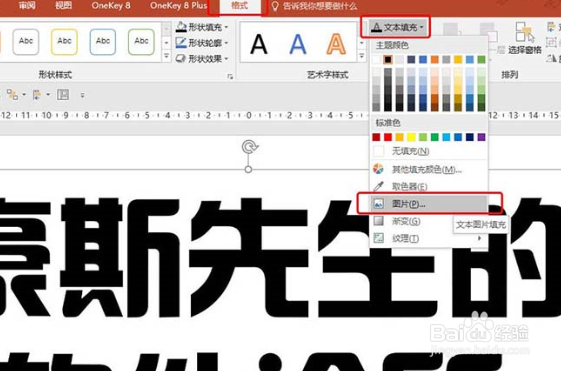Pick the gold theme color swatch
The width and height of the screenshot is (561, 371).
458,59
